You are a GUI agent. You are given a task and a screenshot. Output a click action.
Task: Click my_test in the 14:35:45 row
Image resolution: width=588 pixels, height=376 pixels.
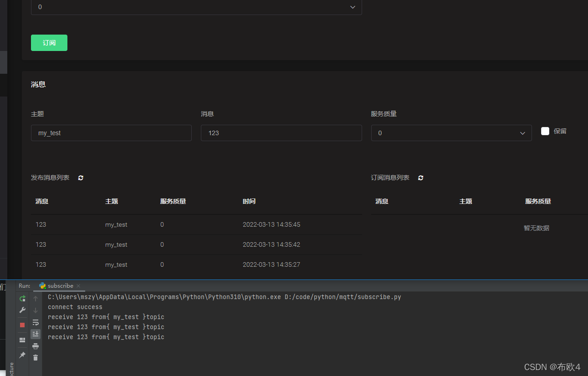click(116, 225)
